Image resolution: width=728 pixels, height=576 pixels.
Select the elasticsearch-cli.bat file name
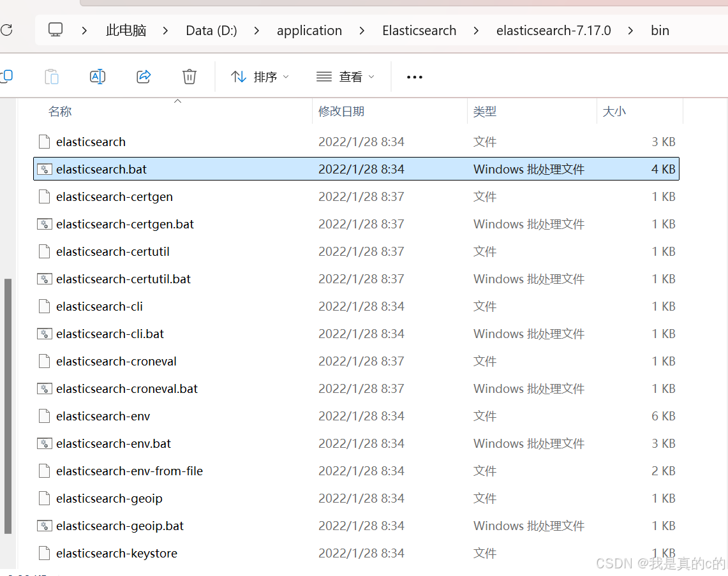(110, 334)
